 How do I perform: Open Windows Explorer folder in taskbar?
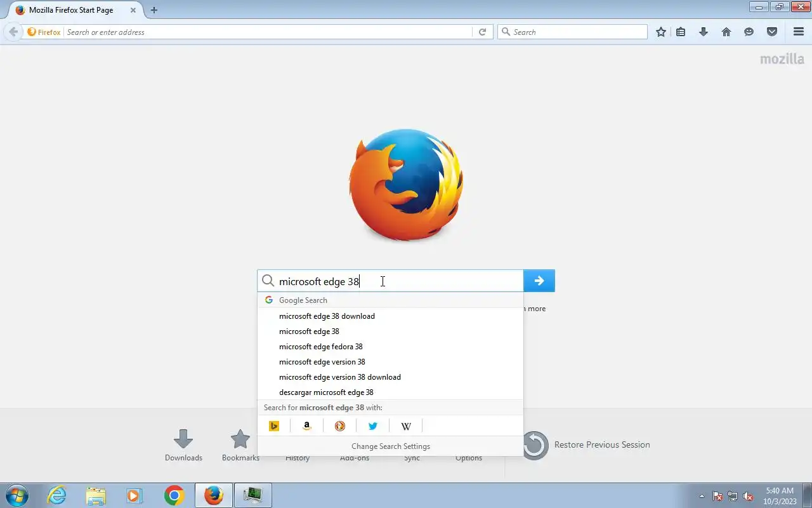(x=96, y=495)
